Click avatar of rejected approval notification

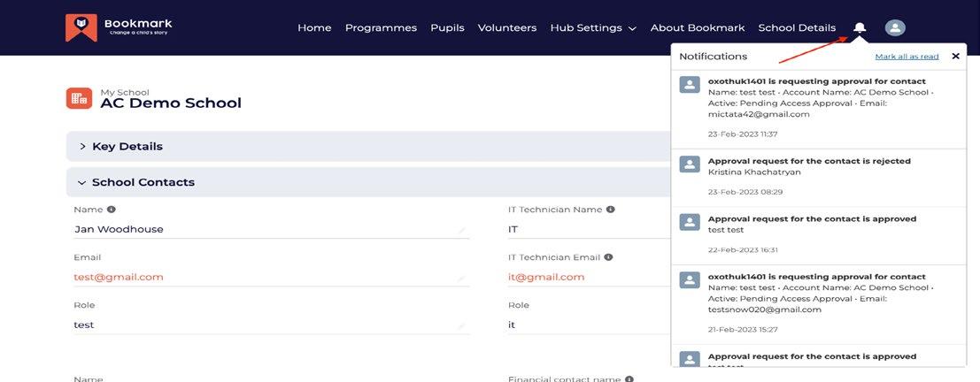tap(690, 164)
